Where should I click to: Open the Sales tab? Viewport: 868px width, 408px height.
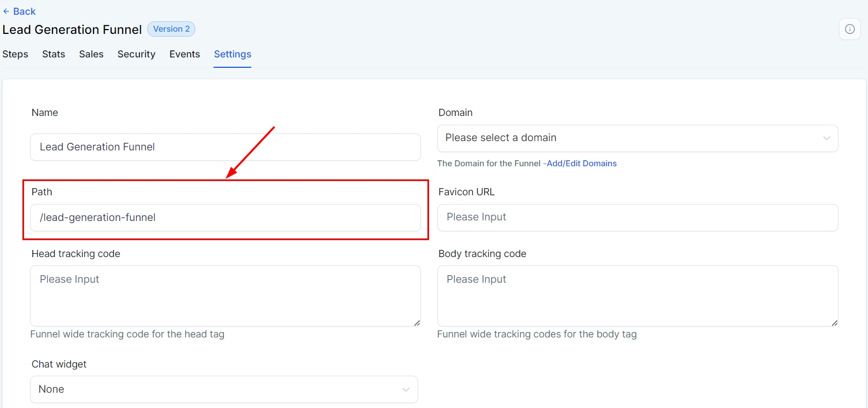click(x=91, y=54)
